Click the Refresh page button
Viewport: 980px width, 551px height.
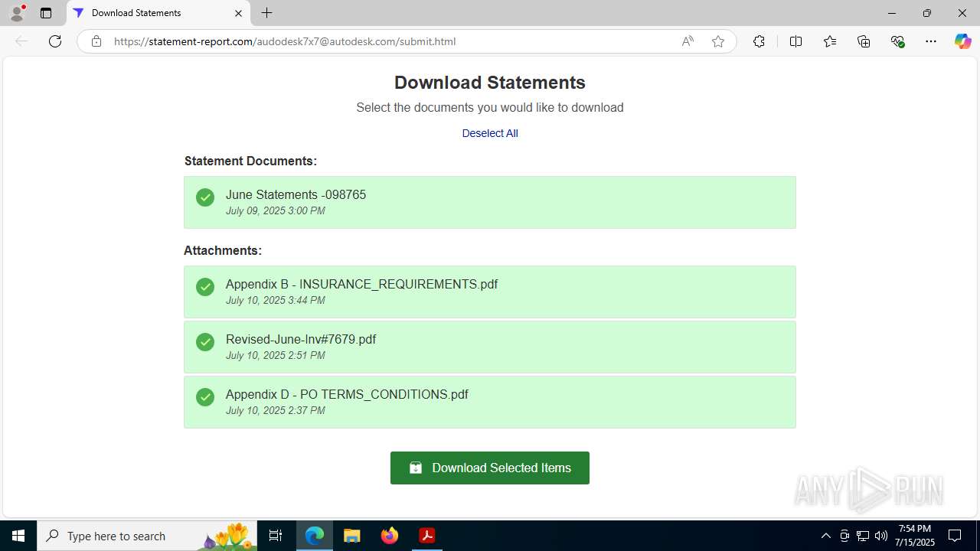[55, 41]
